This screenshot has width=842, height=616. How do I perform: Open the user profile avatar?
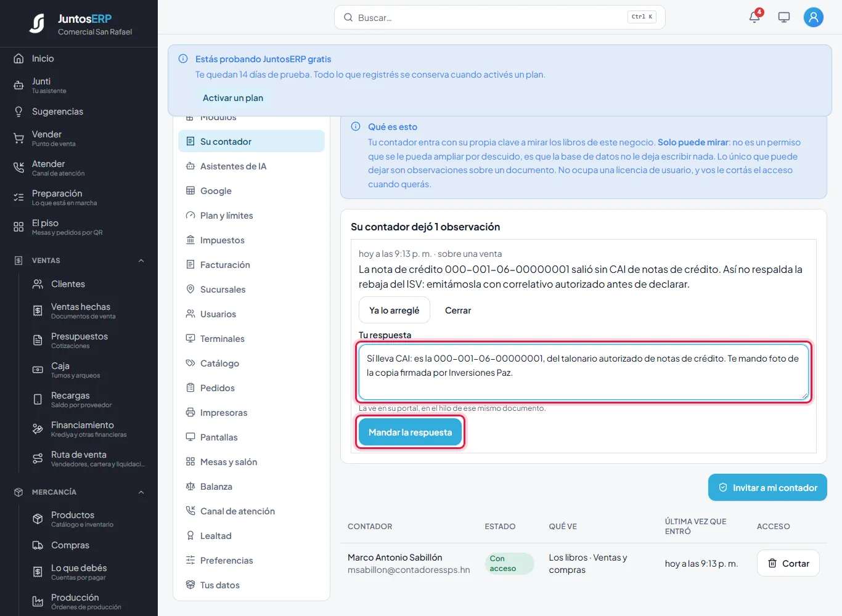pyautogui.click(x=814, y=17)
